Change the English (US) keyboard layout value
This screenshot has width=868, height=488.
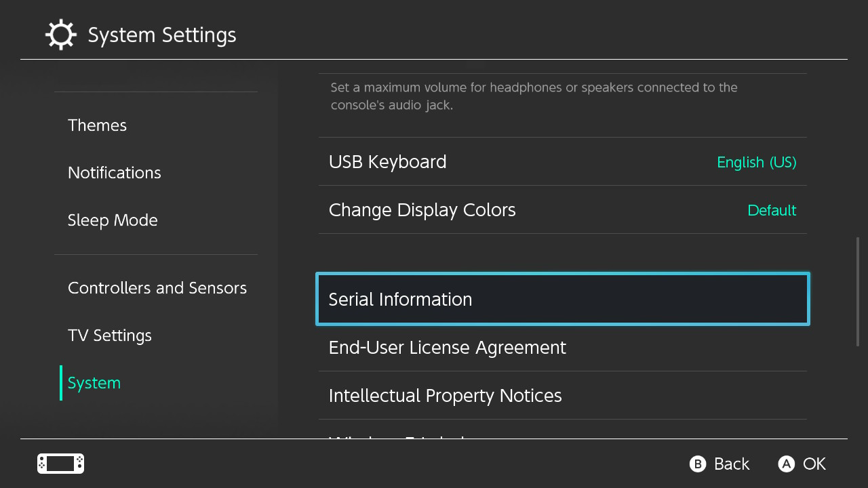pyautogui.click(x=756, y=162)
